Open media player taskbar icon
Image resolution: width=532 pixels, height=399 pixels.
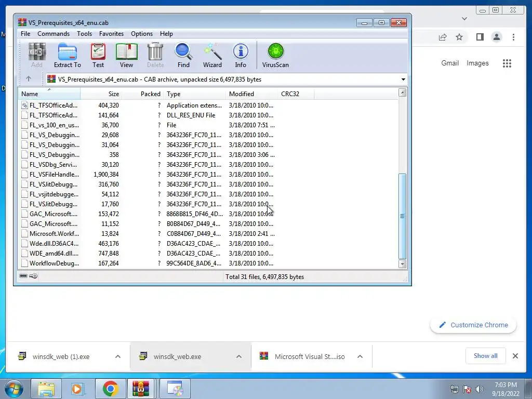pos(77,389)
